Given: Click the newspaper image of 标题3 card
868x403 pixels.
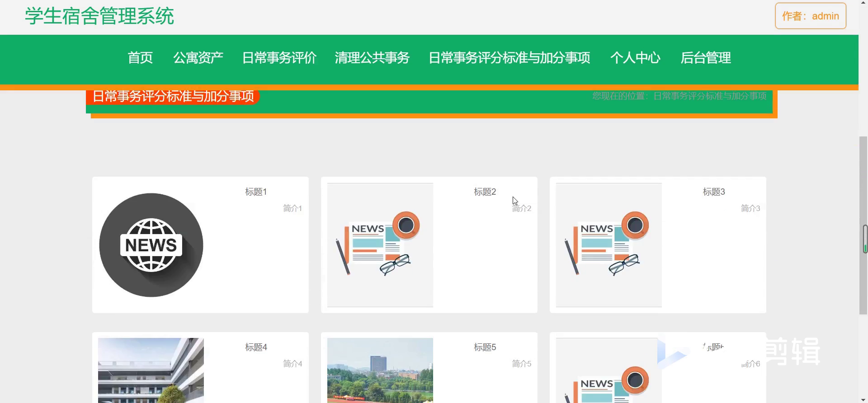Looking at the screenshot, I should pos(609,245).
